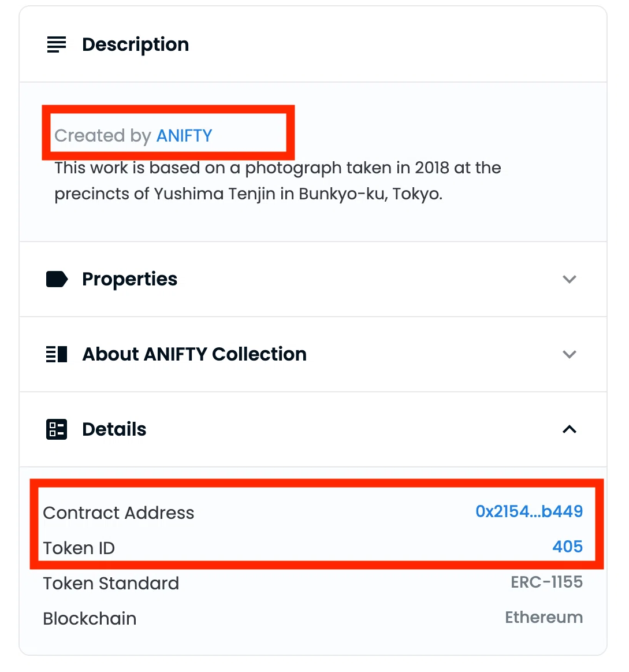Click the Description lines icon
The image size is (629, 672).
[57, 44]
